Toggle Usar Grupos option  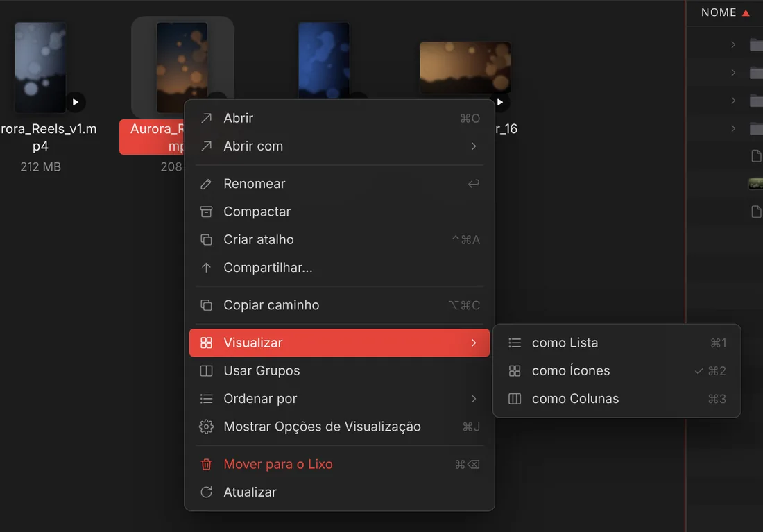tap(340, 371)
